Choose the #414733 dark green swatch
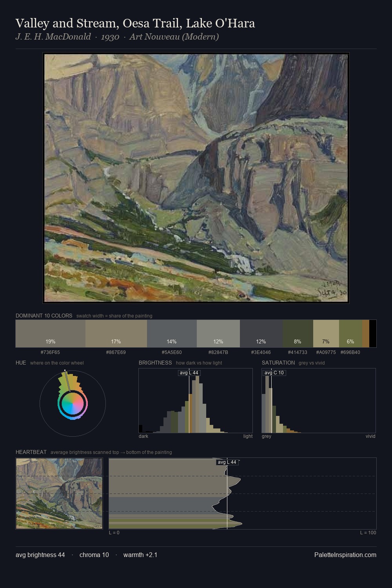This screenshot has height=588, width=392. tap(298, 334)
